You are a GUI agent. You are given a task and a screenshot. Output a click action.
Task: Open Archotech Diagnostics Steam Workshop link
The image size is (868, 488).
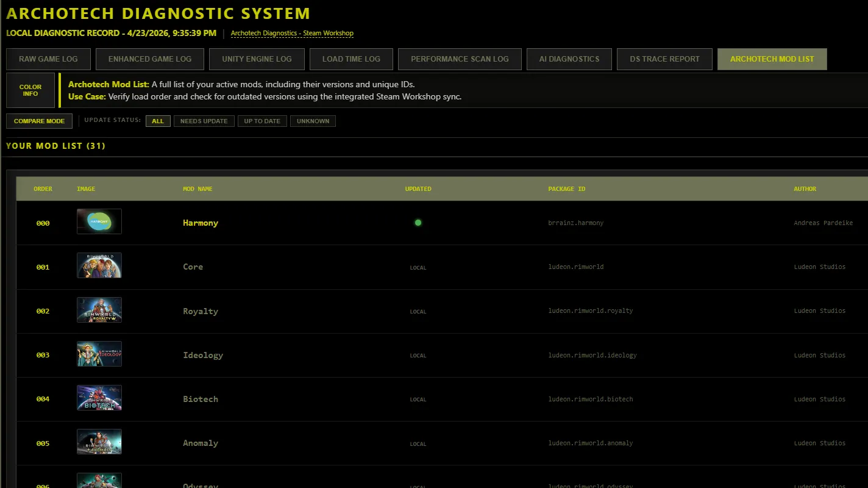coord(292,33)
